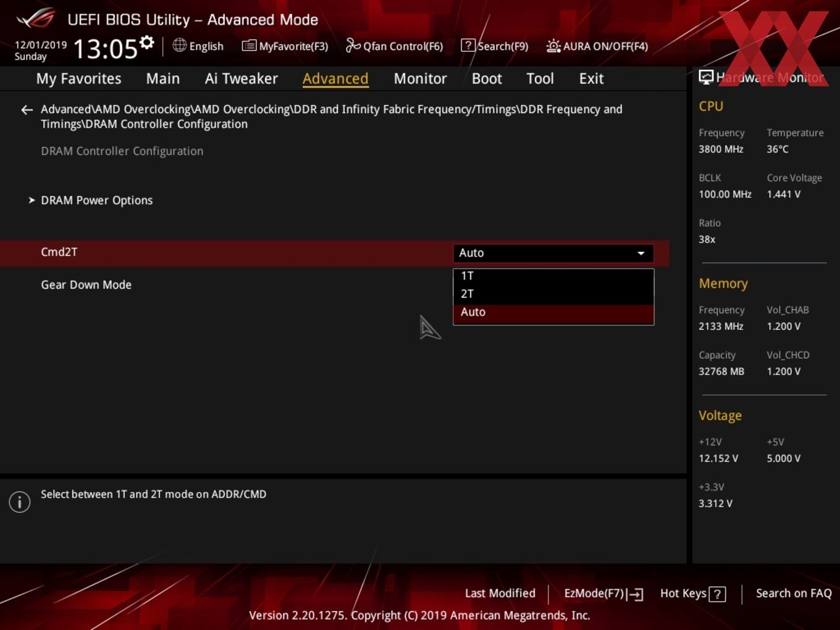Go to the Boot tab
Screen dimensions: 840x630
coord(487,78)
